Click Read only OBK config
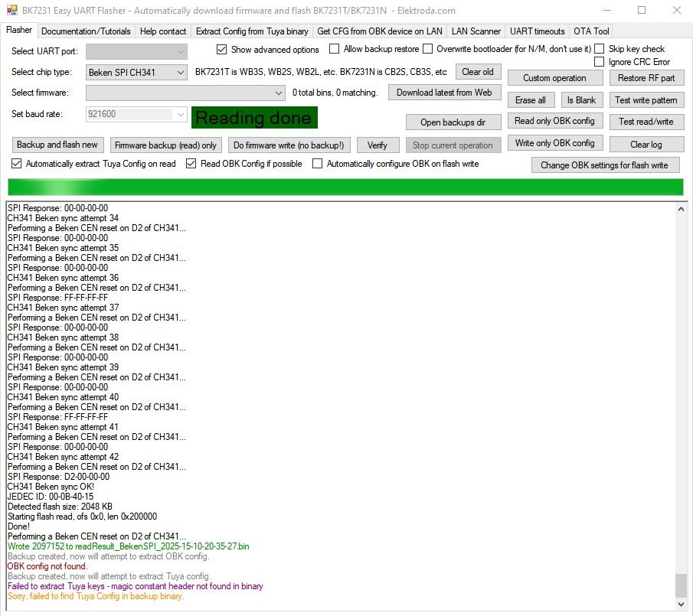Viewport: 693px width, 616px height. [x=554, y=121]
